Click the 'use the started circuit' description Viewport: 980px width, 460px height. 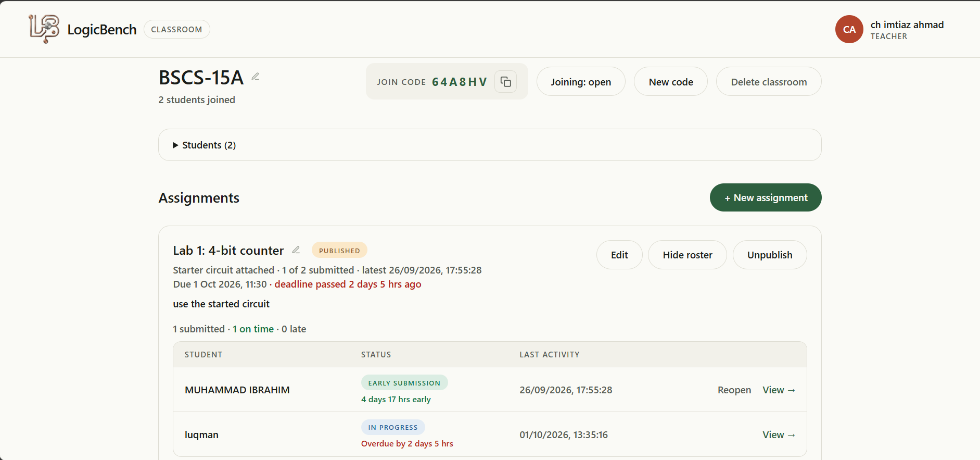pyautogui.click(x=221, y=304)
